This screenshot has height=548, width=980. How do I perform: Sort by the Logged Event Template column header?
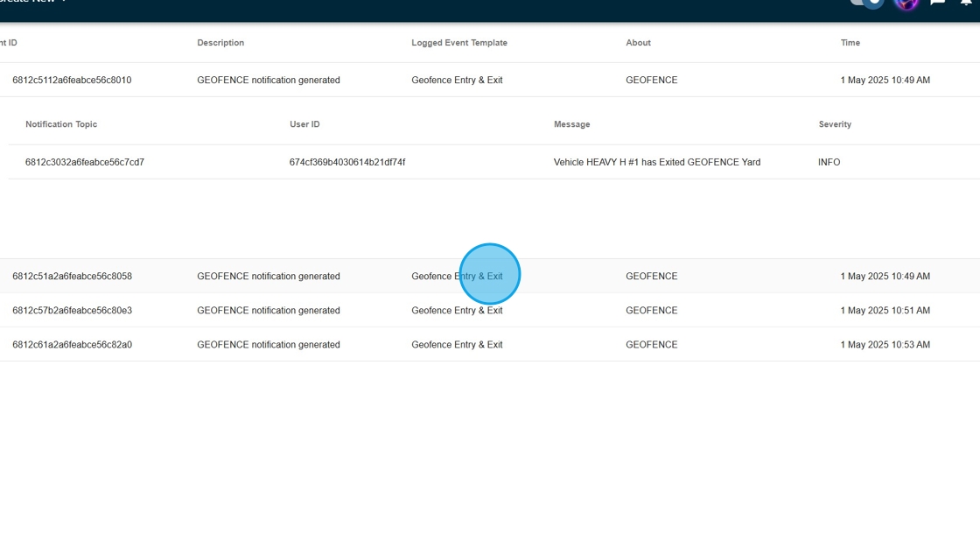[458, 43]
